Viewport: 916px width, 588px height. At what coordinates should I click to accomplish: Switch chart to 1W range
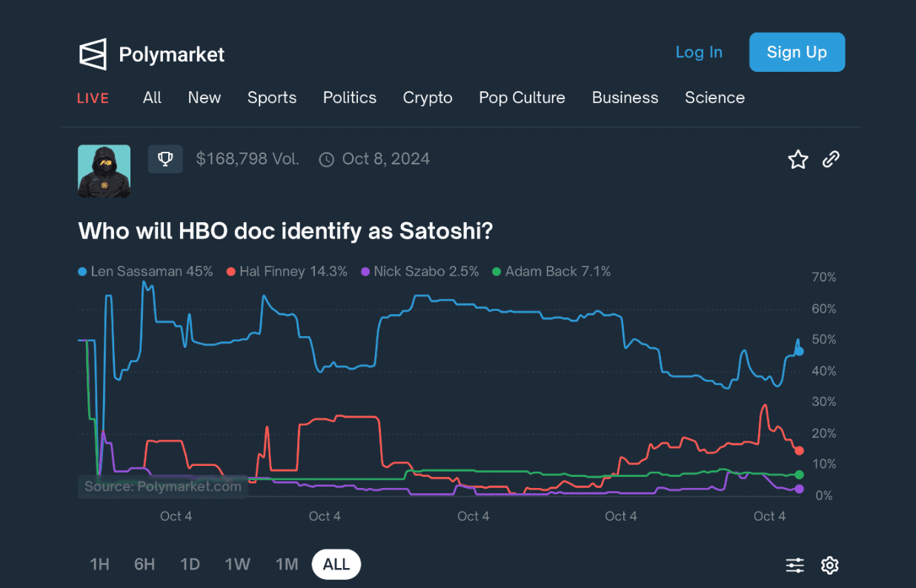[237, 564]
